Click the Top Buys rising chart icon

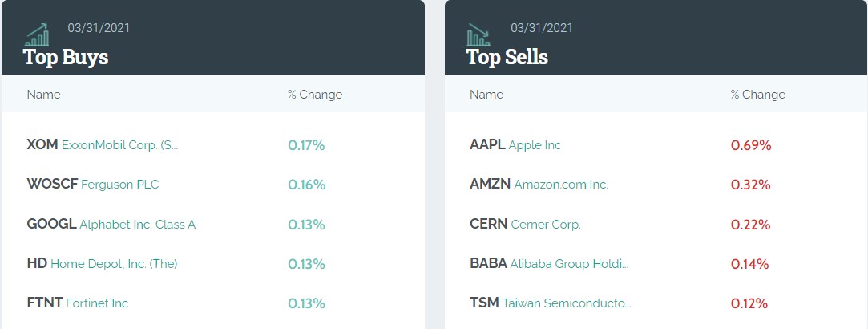[x=38, y=34]
